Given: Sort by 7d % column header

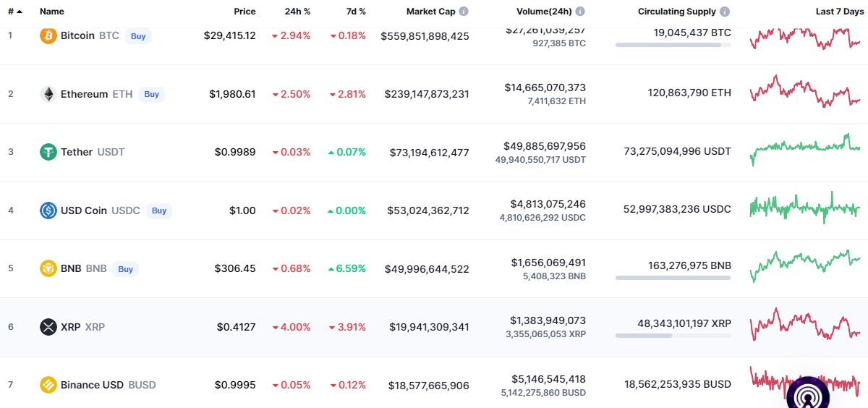Looking at the screenshot, I should (x=355, y=12).
